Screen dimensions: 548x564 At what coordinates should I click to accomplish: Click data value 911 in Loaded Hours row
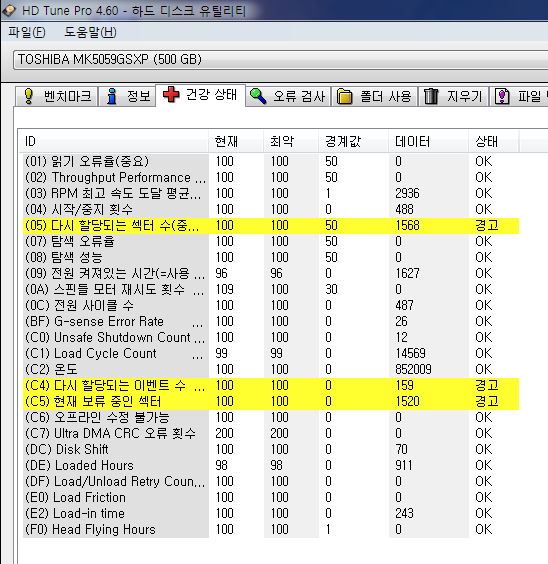point(404,465)
